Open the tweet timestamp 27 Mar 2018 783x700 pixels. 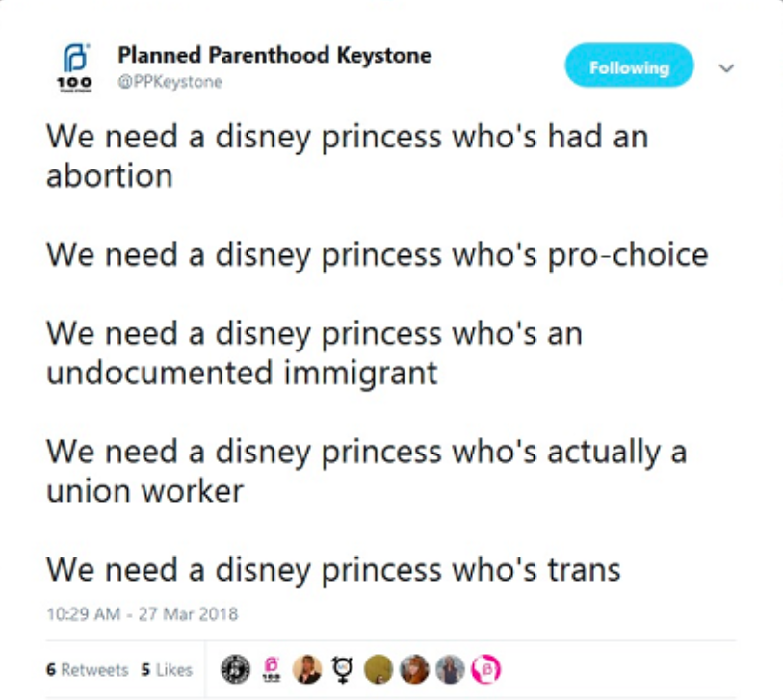(x=143, y=613)
